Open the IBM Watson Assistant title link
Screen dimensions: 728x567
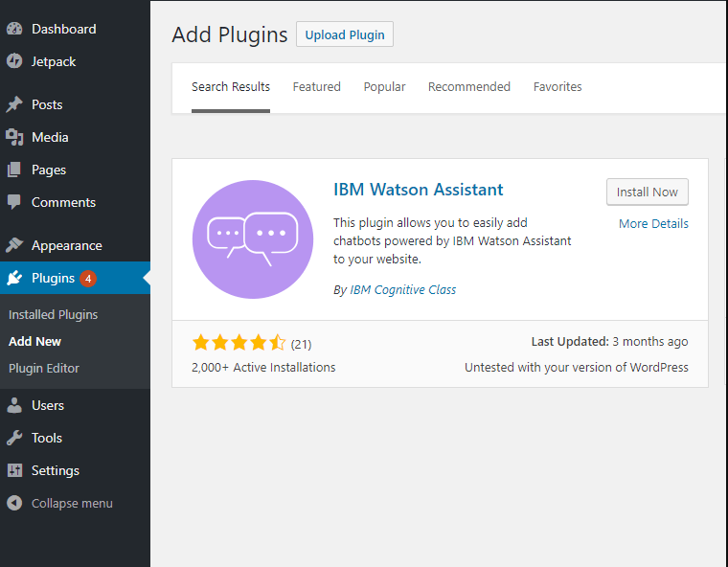(x=418, y=190)
